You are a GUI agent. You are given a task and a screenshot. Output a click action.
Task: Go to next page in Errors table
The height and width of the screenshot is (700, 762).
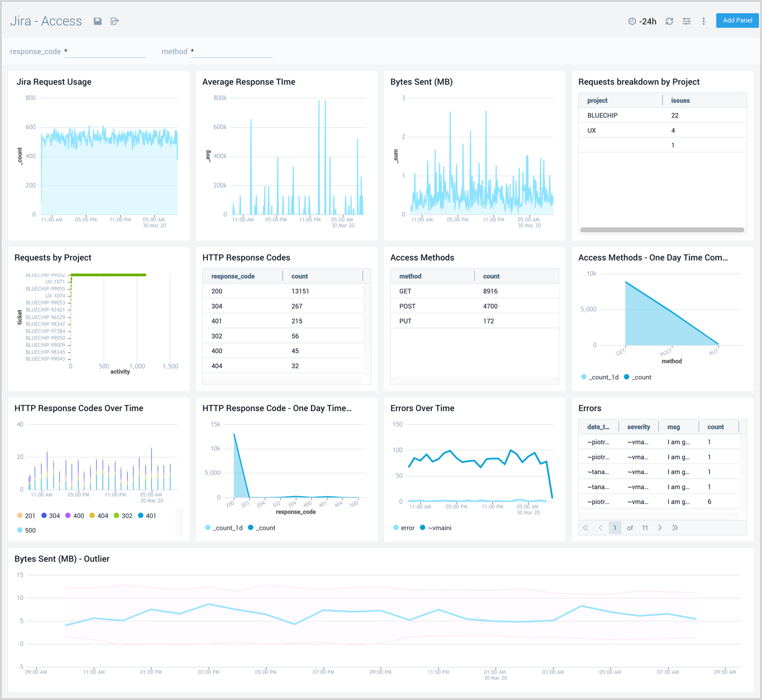click(x=660, y=528)
